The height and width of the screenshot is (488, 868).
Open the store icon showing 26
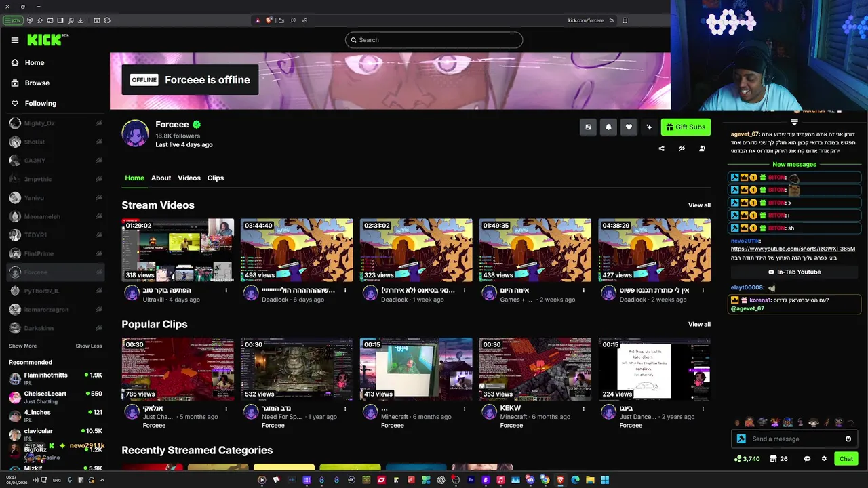778,459
